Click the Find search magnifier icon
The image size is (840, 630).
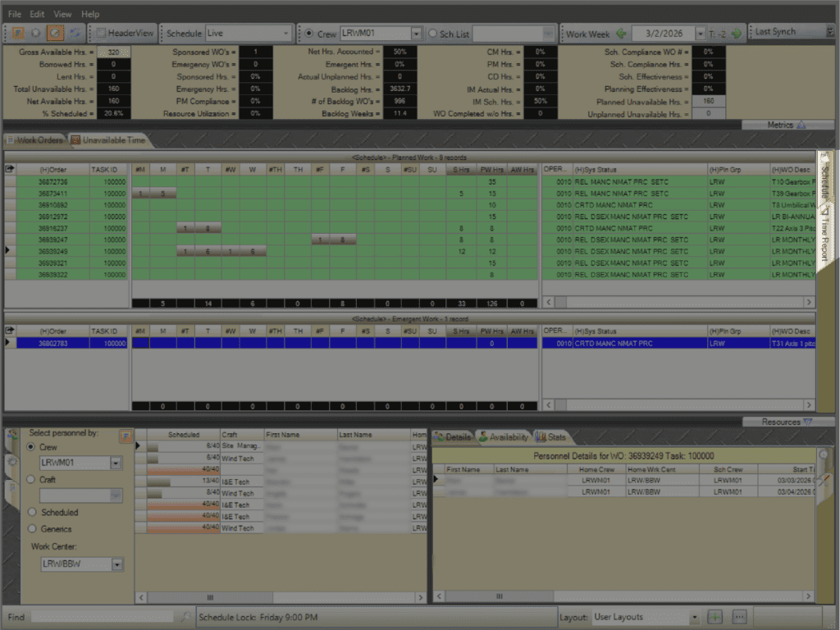coord(185,617)
